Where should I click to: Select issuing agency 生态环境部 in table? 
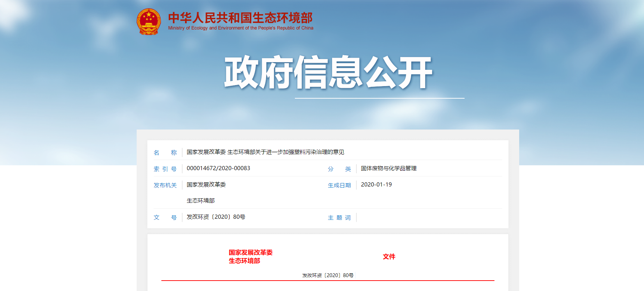click(201, 201)
